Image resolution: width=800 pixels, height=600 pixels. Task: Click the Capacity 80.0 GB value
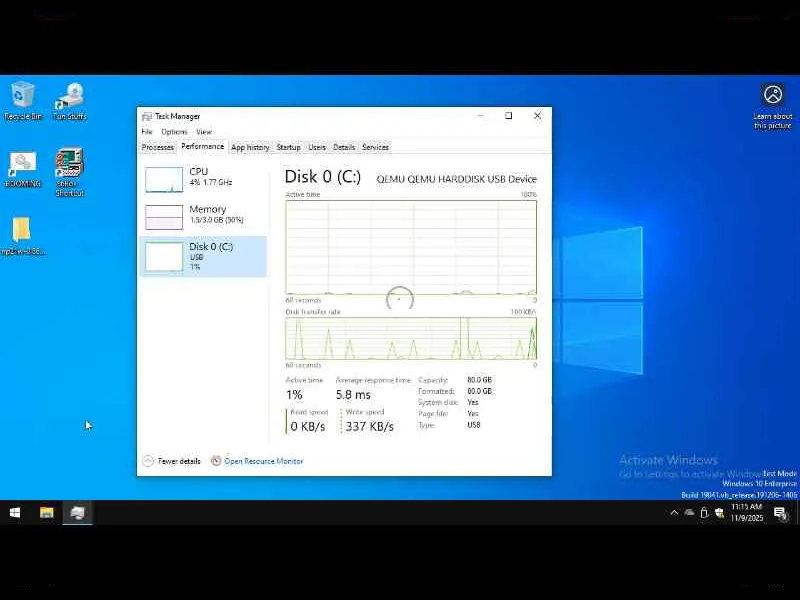pyautogui.click(x=480, y=380)
